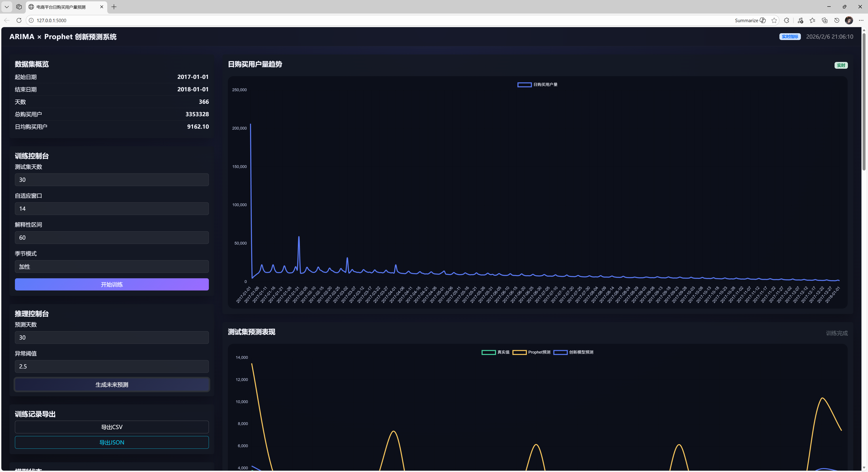The width and height of the screenshot is (868, 472).
Task: Open tab search chevron dropdown
Action: tap(7, 7)
